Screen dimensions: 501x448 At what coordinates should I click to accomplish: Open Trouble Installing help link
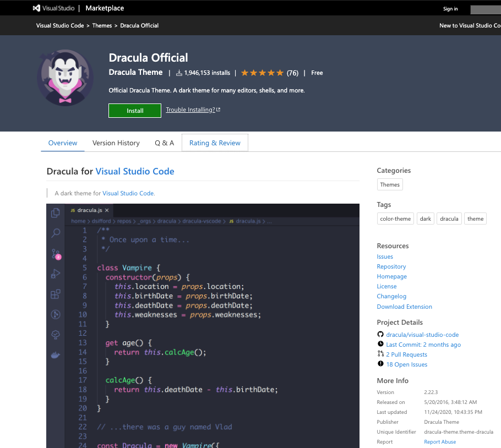click(190, 110)
